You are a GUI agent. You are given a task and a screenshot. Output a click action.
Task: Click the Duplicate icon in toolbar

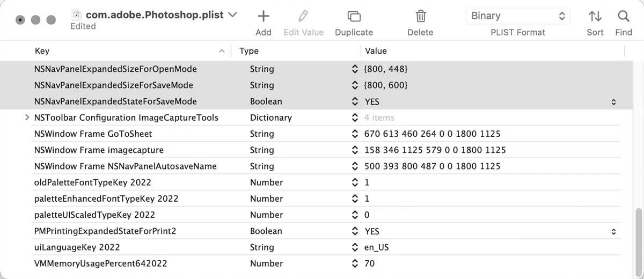pos(354,16)
